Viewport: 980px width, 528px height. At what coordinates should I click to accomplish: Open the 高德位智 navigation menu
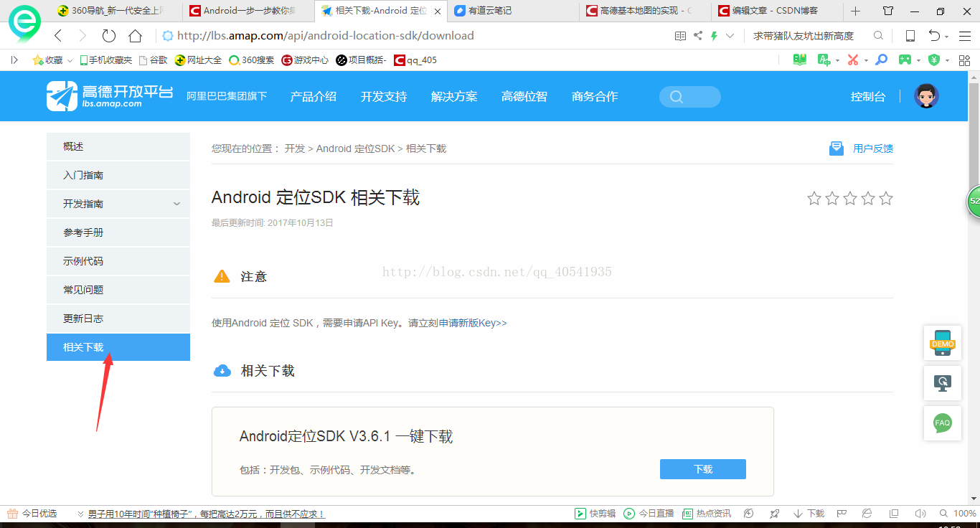pos(524,97)
